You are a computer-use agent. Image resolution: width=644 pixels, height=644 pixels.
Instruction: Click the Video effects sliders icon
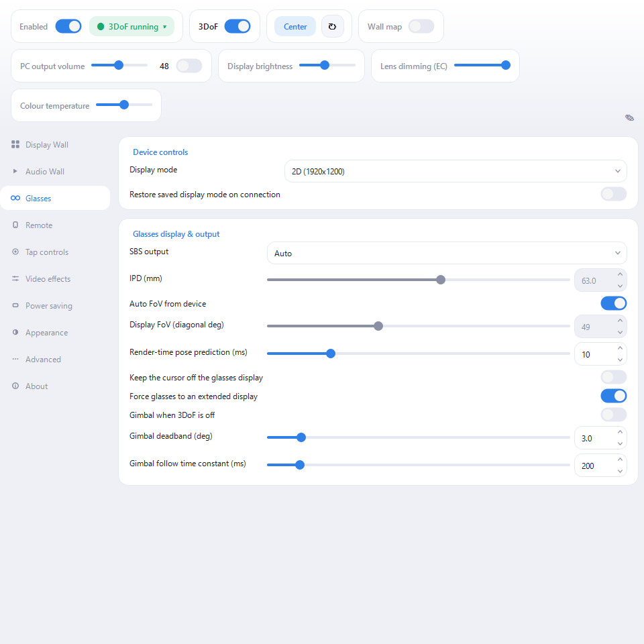[x=15, y=278]
